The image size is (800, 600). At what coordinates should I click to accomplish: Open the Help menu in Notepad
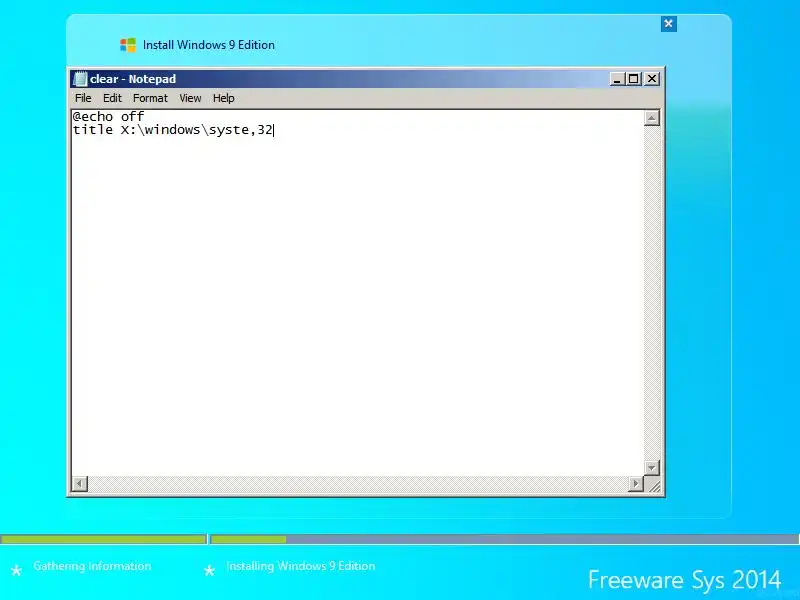pos(223,98)
